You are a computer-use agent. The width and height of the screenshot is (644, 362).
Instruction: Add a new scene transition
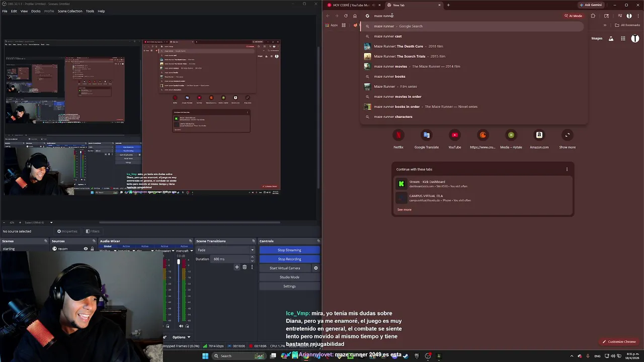(x=237, y=267)
